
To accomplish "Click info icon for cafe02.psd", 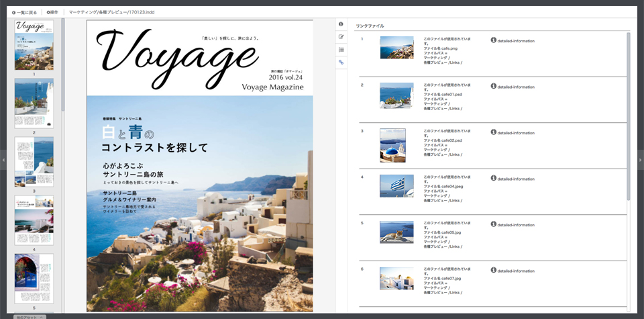I will [x=494, y=132].
